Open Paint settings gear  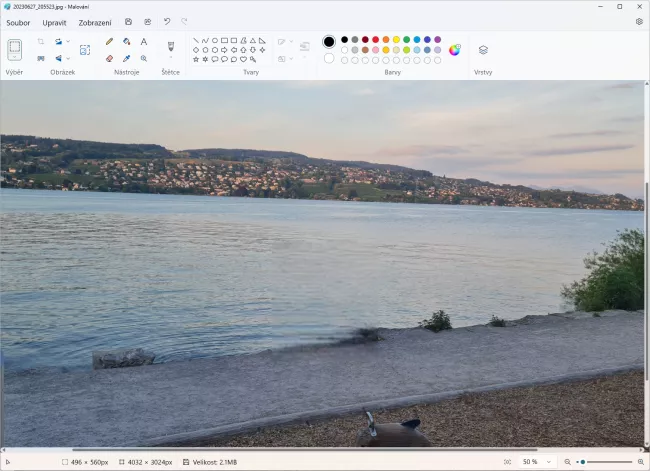click(x=639, y=21)
